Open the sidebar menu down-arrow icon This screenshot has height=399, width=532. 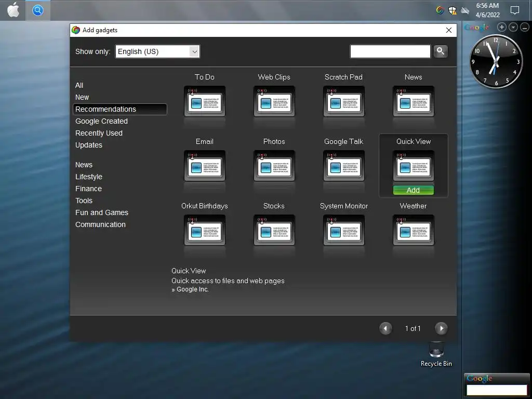[x=513, y=27]
